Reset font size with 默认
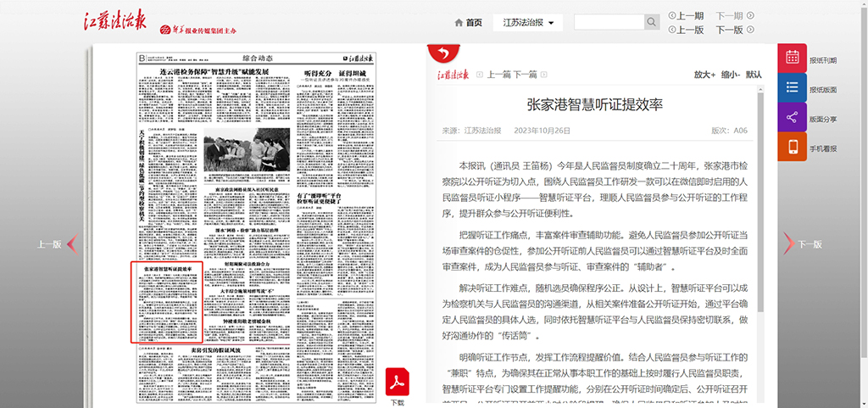The height and width of the screenshot is (408, 868). [754, 75]
